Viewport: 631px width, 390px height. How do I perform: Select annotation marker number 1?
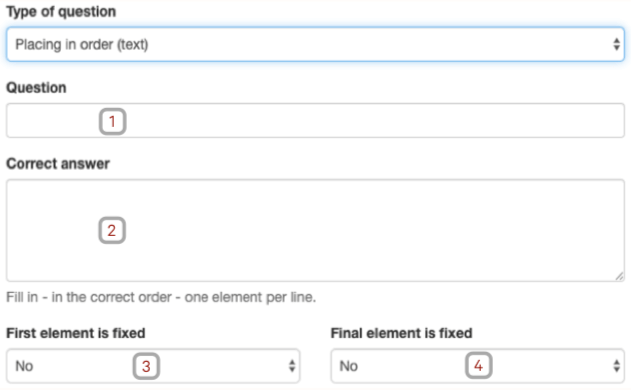click(x=113, y=121)
